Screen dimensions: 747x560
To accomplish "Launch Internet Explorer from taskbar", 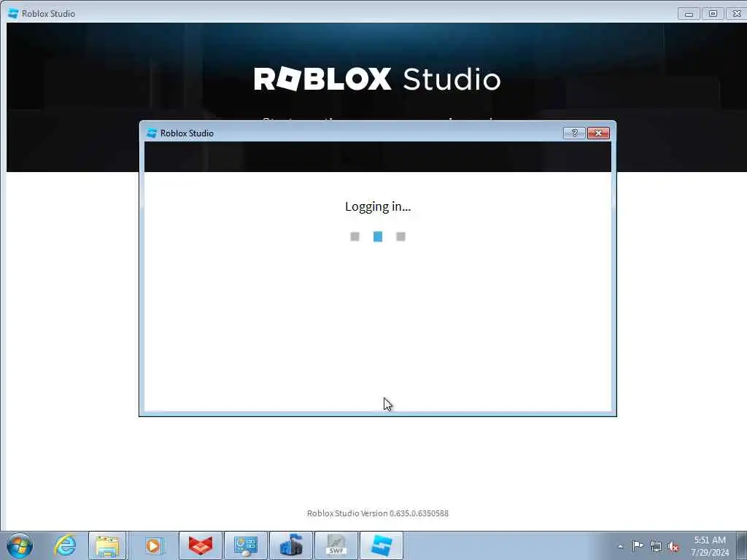I will point(65,545).
